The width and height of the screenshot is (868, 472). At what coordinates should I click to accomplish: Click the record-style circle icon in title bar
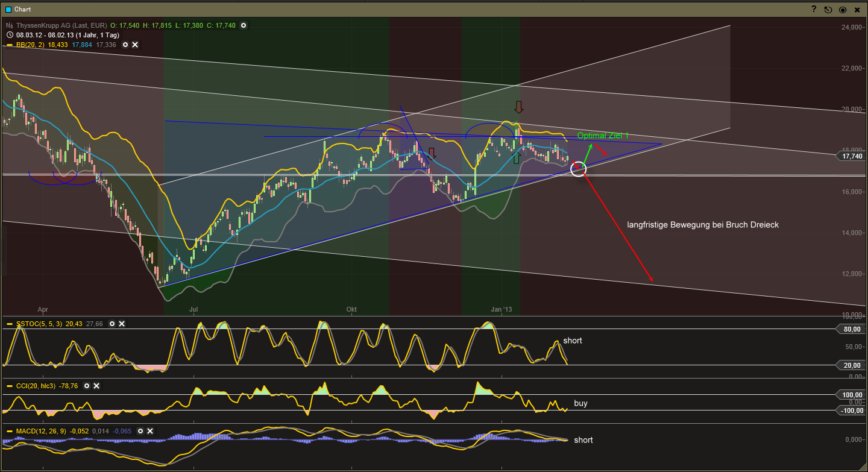[843, 10]
